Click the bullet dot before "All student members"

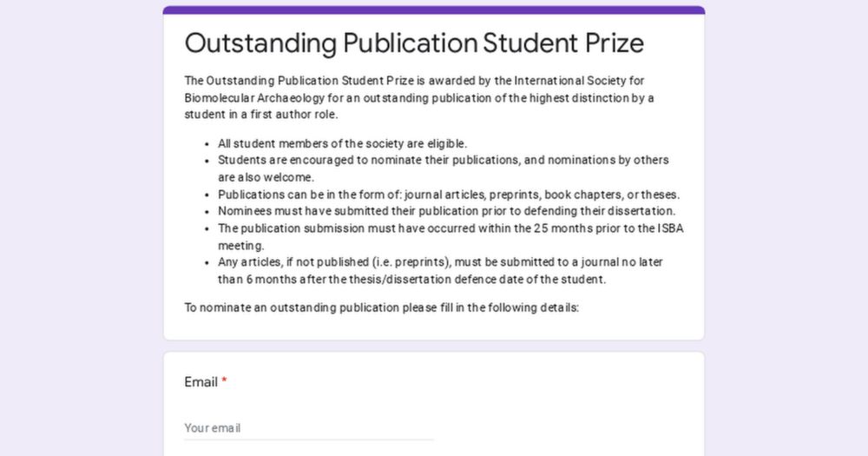[207, 144]
